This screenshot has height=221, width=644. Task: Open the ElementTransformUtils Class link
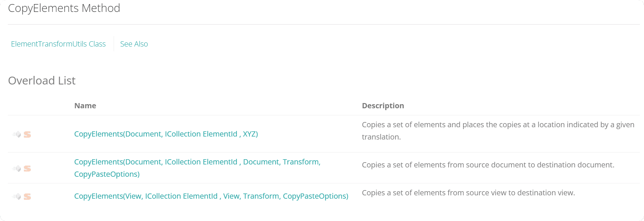(58, 44)
